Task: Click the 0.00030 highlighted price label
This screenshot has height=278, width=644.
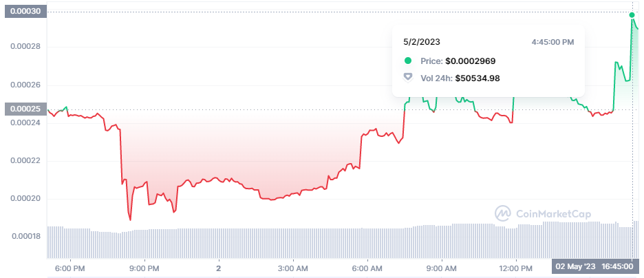Action: click(25, 12)
